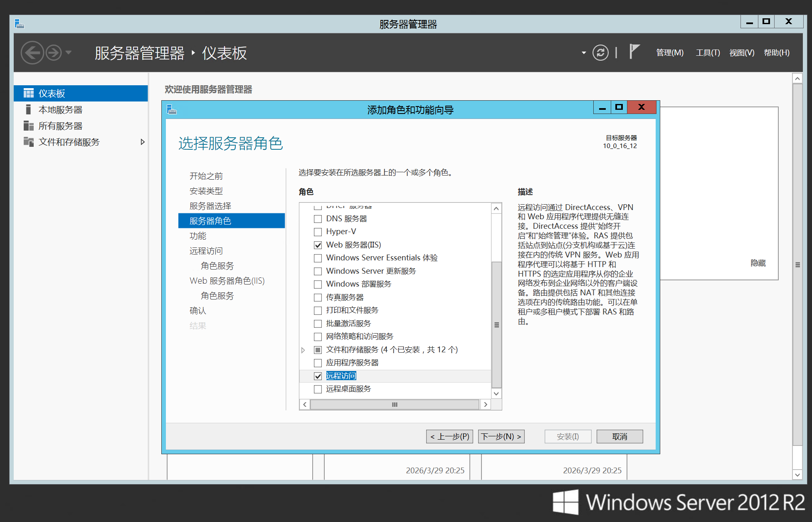Select the 本地服务器 sidebar icon
Image resolution: width=812 pixels, height=522 pixels.
[x=29, y=109]
